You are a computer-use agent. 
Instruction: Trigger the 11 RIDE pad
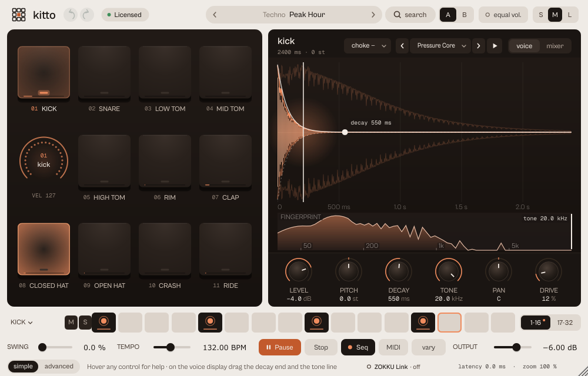(225, 249)
